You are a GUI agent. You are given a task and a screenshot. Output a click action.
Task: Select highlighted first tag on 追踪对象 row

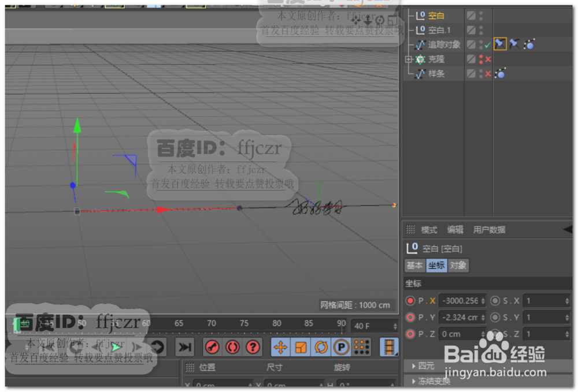tap(500, 44)
